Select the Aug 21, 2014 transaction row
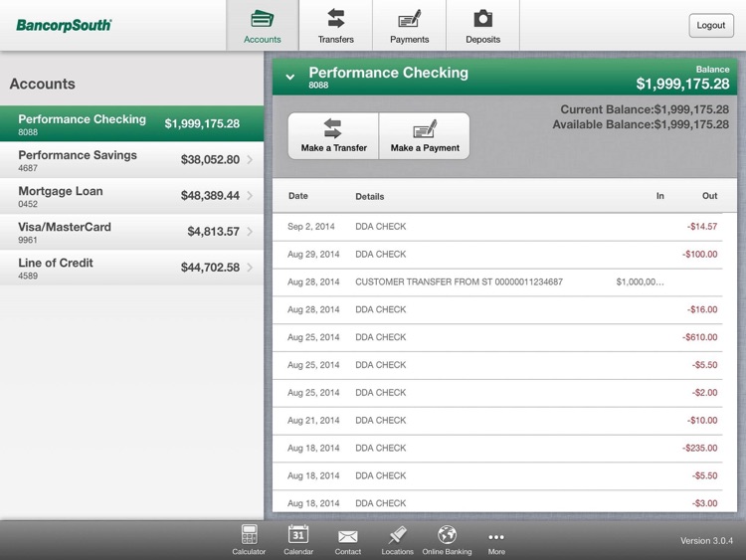The height and width of the screenshot is (560, 746). coord(497,421)
